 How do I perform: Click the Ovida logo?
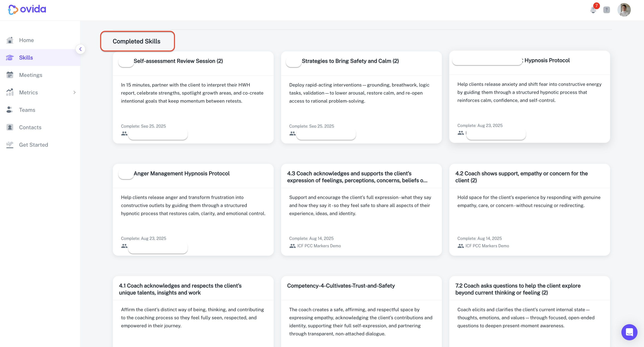pyautogui.click(x=27, y=9)
